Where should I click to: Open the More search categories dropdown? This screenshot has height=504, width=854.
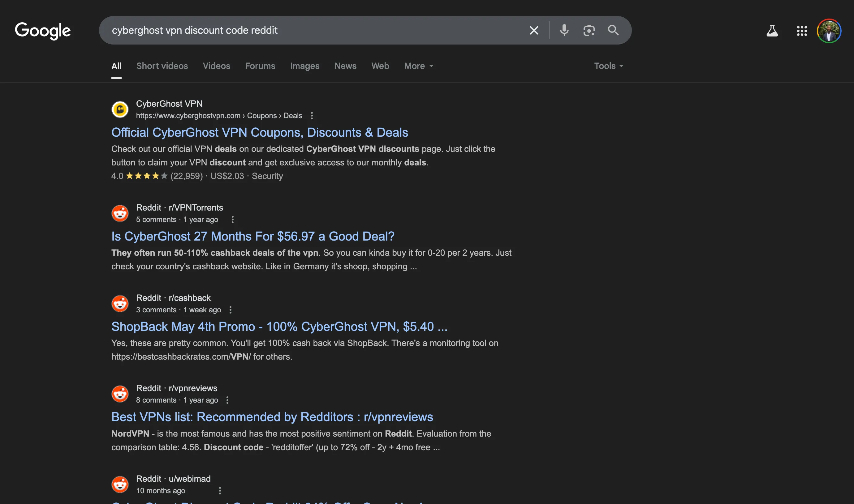[x=418, y=66]
